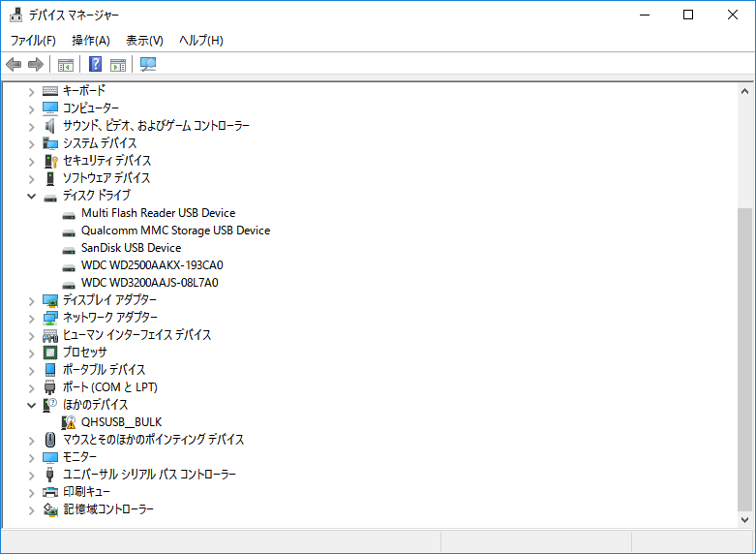This screenshot has height=554, width=756.
Task: Click the ポート (COM と LPT) connector icon
Action: (50, 387)
